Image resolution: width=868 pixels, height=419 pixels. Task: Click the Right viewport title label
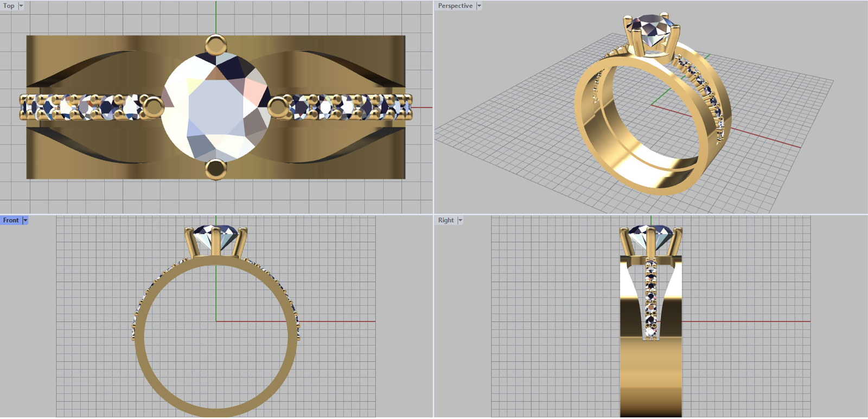pos(446,220)
